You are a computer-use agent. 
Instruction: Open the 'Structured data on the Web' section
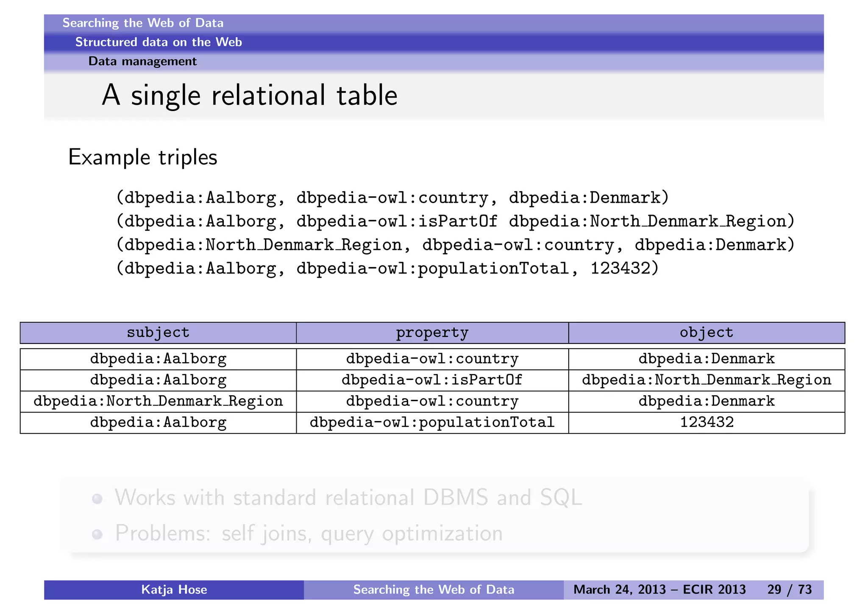(x=159, y=42)
